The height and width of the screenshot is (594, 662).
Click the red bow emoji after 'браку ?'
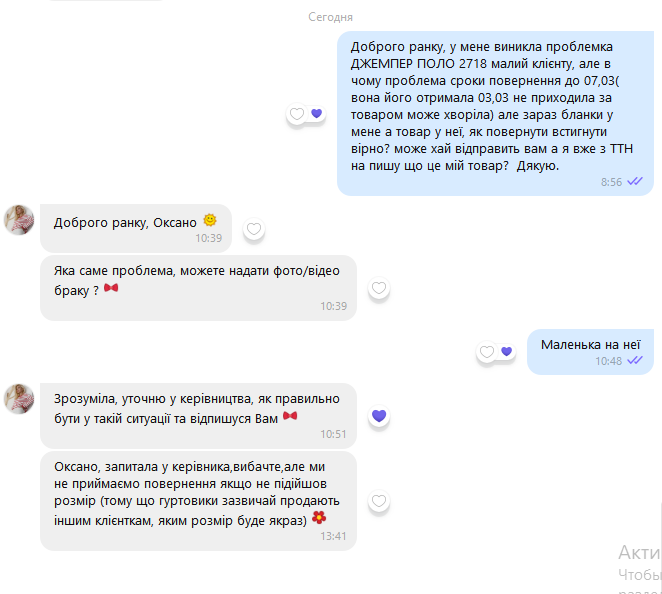tap(111, 288)
